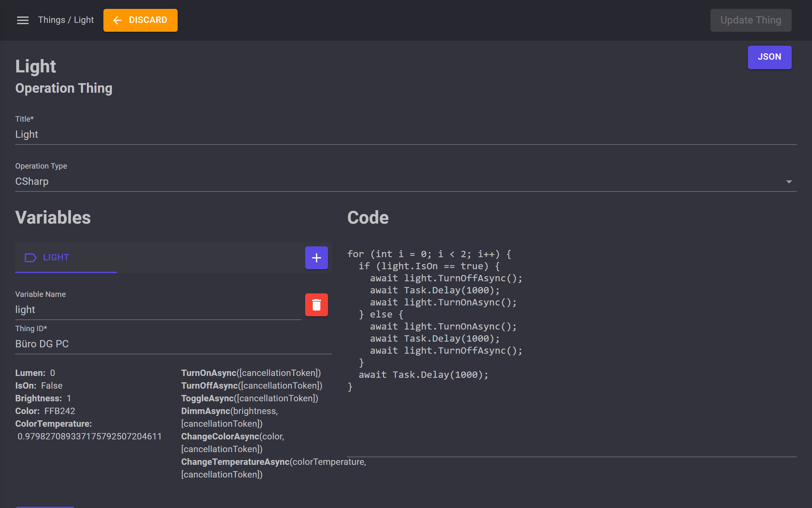
Task: Click the TurnOffAsync method entry
Action: 252,386
